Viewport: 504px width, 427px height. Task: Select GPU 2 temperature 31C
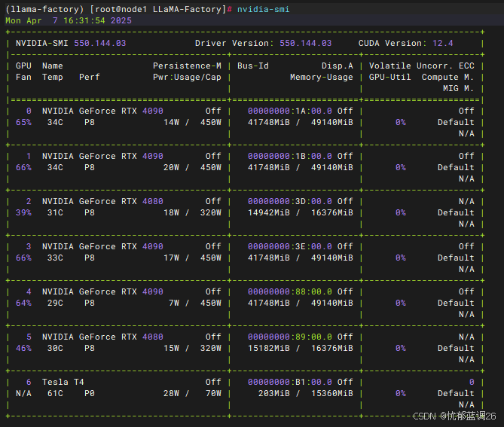click(x=55, y=212)
